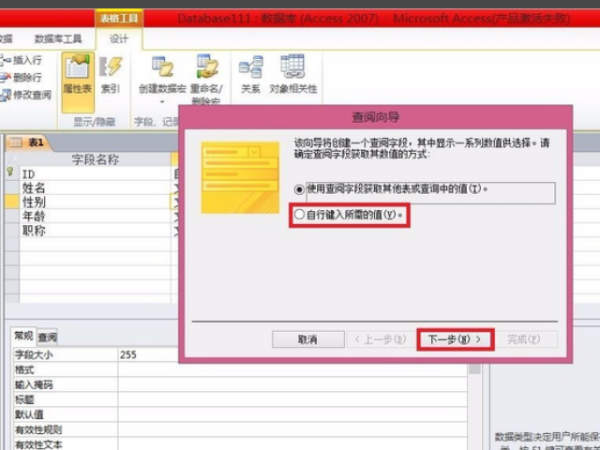Click the 字段名称 column header
600x450 pixels.
(x=95, y=159)
